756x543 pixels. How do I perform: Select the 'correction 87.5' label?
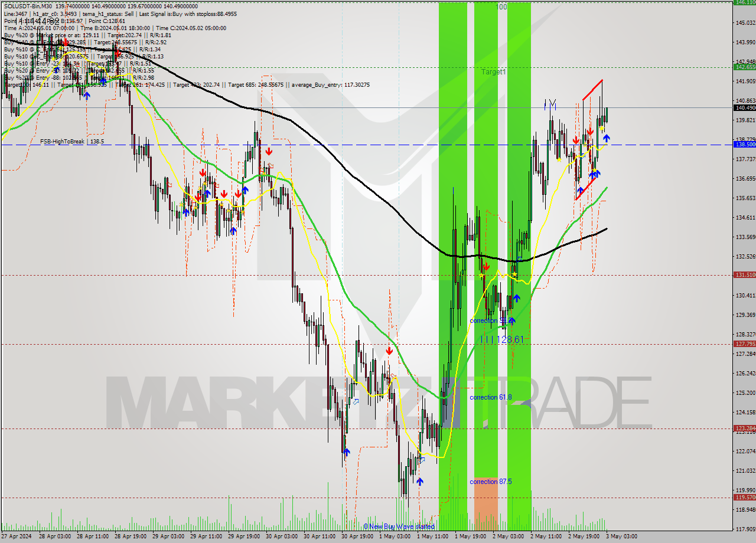[491, 482]
